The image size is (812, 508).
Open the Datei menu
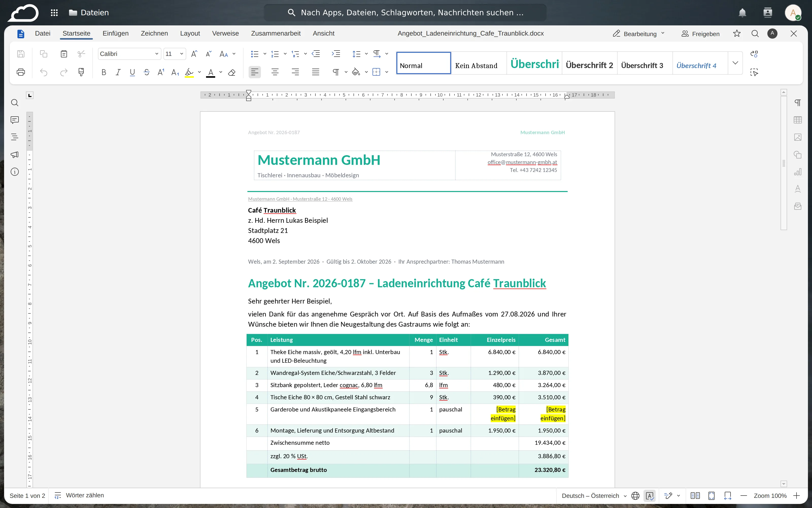[43, 33]
